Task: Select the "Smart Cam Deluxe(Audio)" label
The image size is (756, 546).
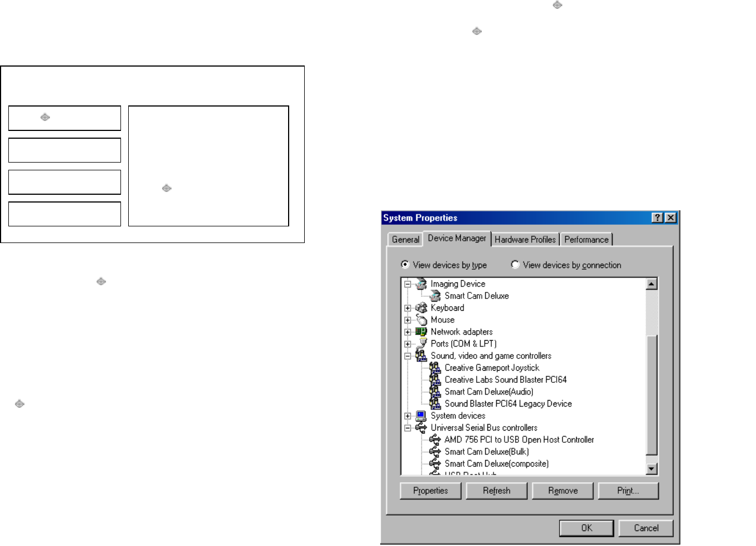Action: pyautogui.click(x=489, y=392)
